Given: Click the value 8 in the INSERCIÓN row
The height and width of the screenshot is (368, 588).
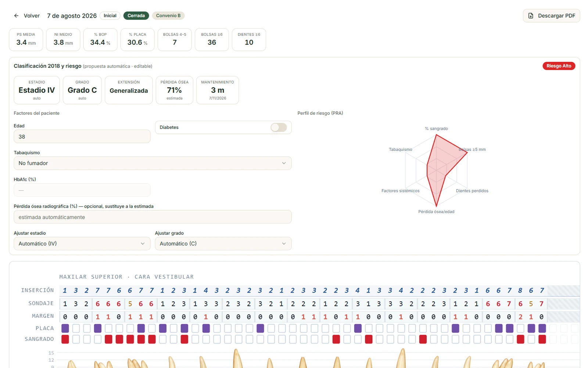Looking at the screenshot, I should (x=520, y=291).
